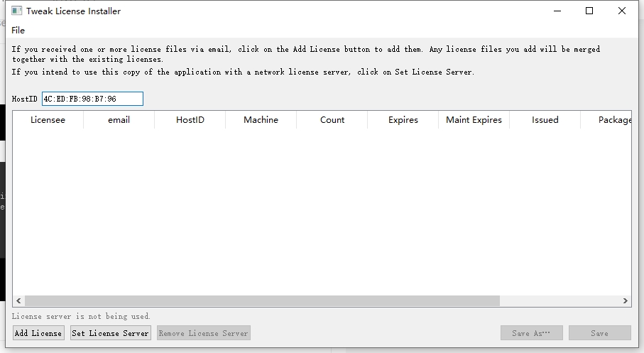The height and width of the screenshot is (353, 644).
Task: Click the Count column header
Action: click(x=332, y=120)
